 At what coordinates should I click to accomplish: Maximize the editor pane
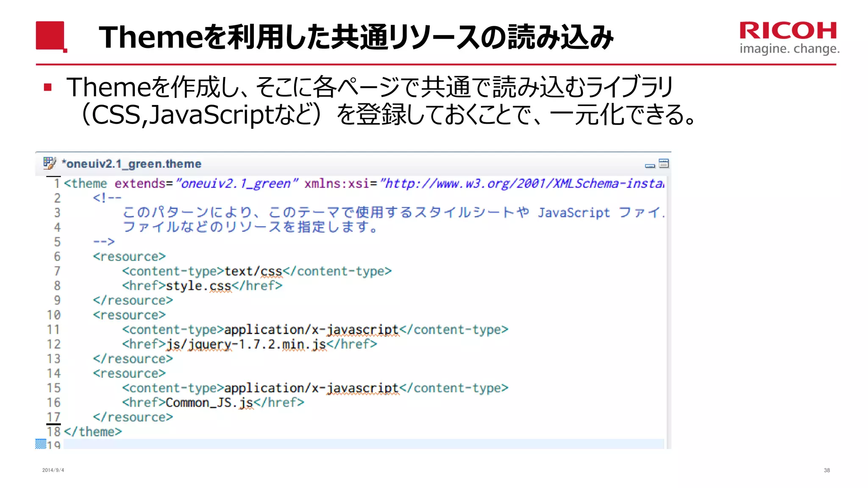pos(664,164)
